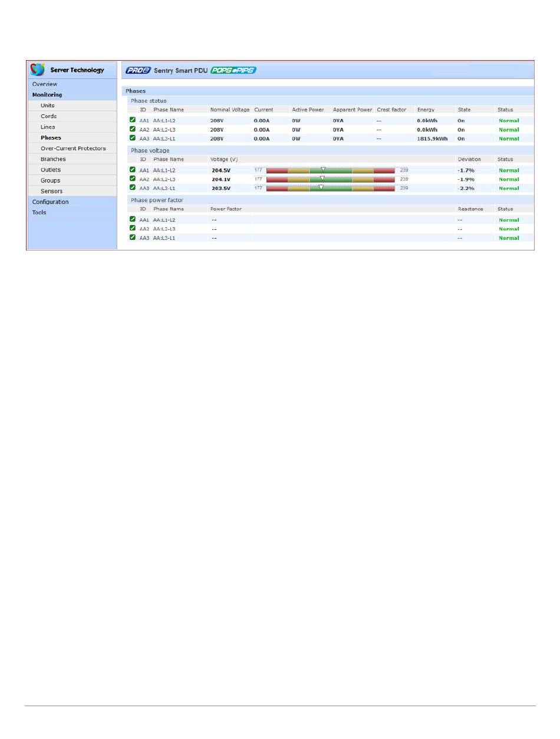
Task: Click the -1.9% deviation value
Action: (466, 179)
